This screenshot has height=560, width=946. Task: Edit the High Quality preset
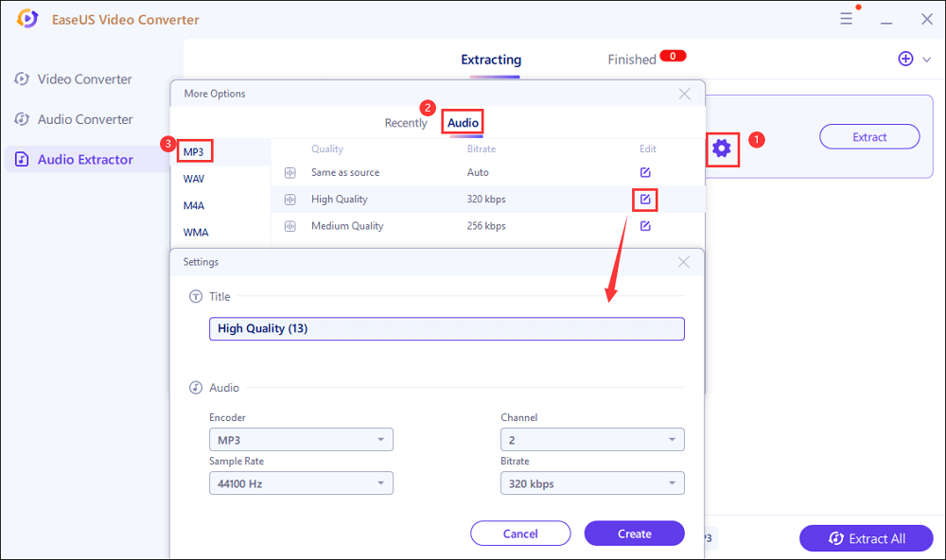645,200
